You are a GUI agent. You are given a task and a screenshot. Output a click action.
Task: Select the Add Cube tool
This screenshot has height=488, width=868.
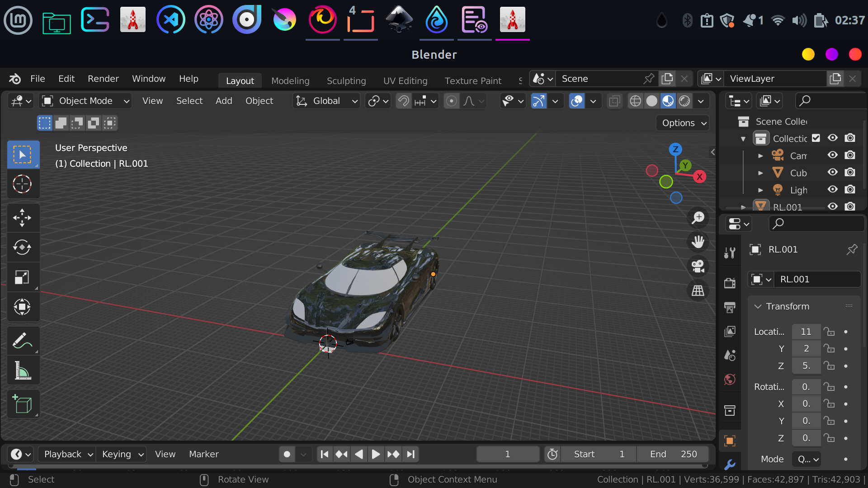tap(23, 404)
